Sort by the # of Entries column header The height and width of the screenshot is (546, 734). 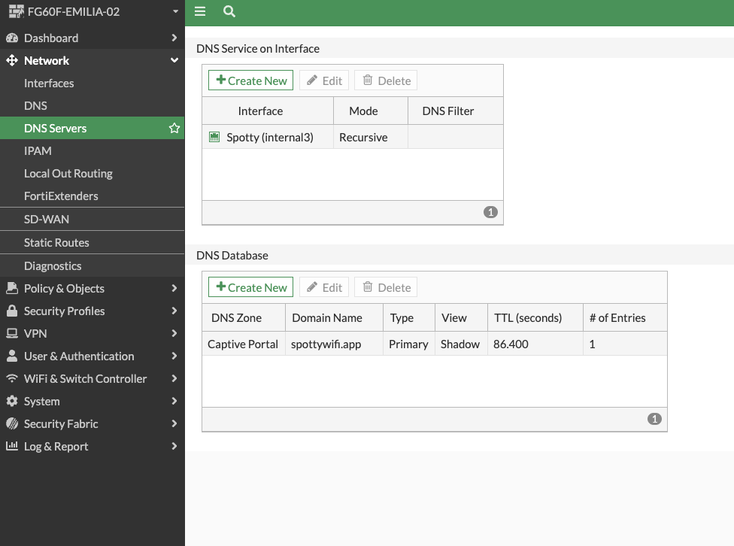625,317
